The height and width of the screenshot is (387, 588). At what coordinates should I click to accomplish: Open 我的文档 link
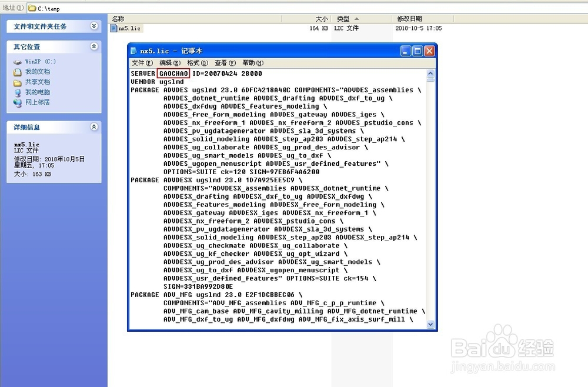[x=38, y=72]
